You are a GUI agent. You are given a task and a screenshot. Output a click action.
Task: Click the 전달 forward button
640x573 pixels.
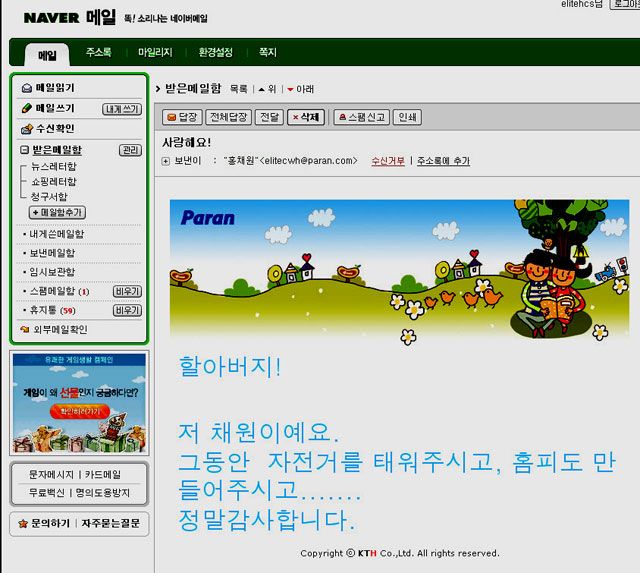[269, 117]
